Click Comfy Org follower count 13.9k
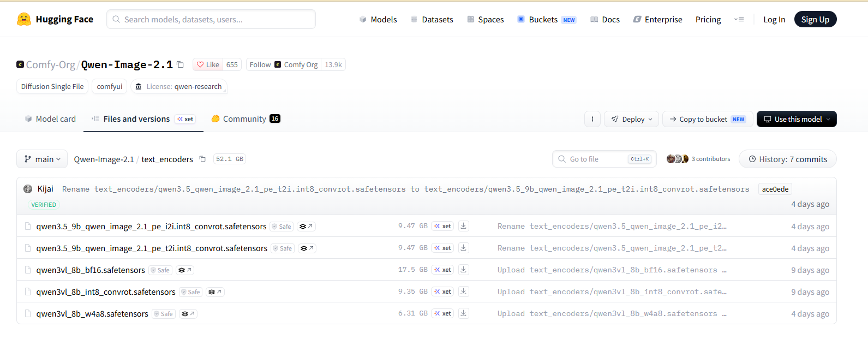This screenshot has width=868, height=339. tap(333, 64)
